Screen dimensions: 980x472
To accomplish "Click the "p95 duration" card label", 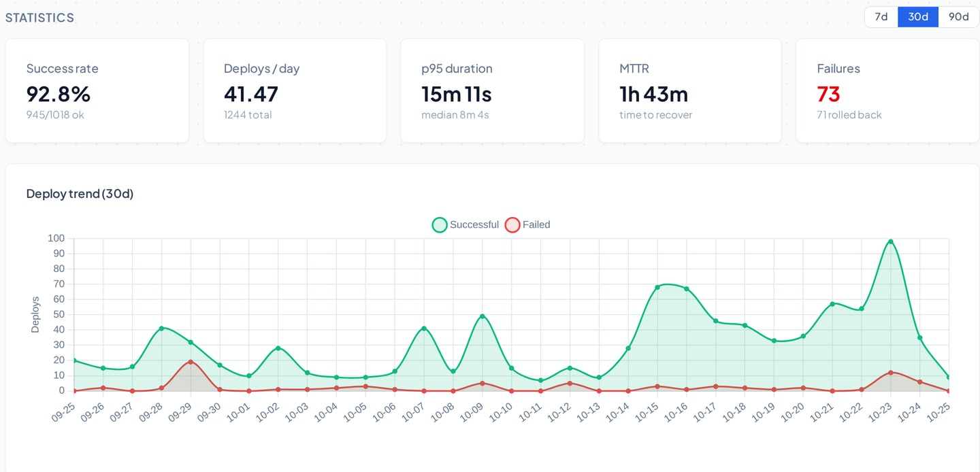I will [457, 69].
